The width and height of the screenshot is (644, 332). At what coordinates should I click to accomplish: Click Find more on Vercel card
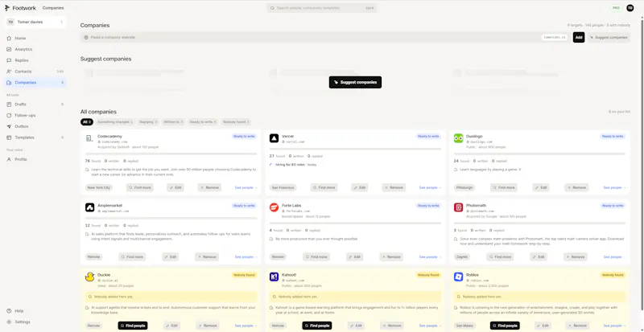(x=324, y=187)
